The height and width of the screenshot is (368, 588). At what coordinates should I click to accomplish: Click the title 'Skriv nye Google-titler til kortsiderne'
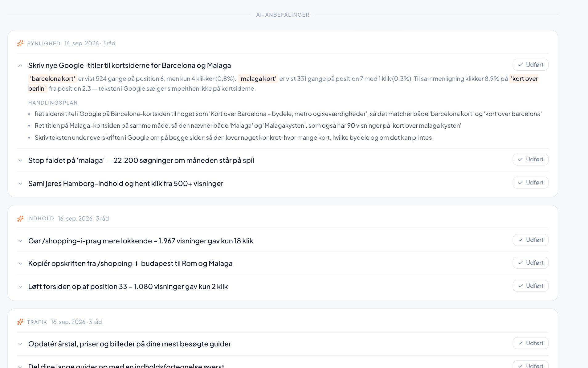point(129,65)
